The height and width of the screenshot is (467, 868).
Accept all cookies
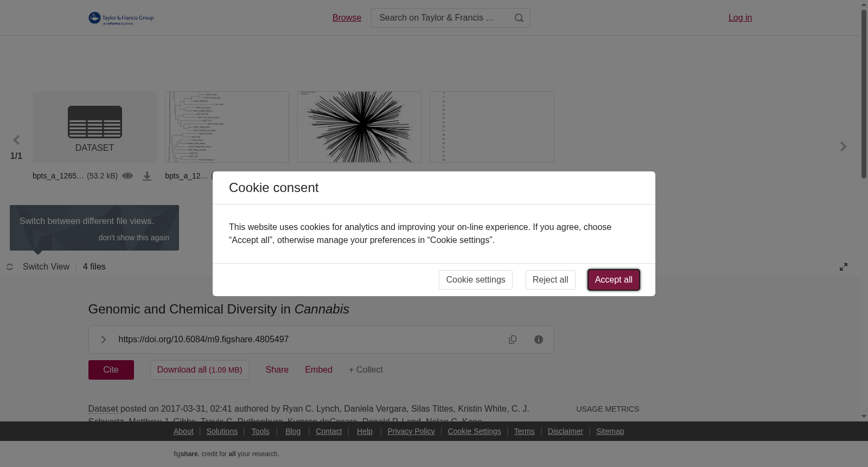(x=614, y=280)
